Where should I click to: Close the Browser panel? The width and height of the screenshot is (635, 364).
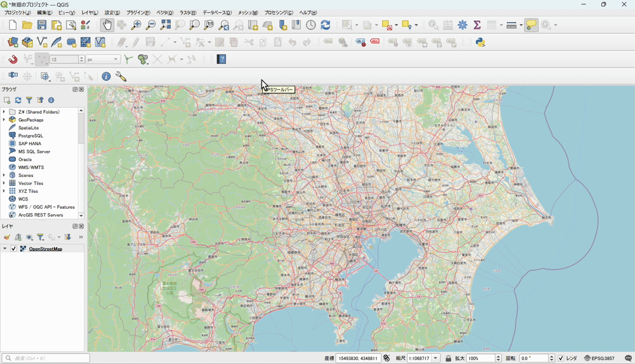pos(81,89)
